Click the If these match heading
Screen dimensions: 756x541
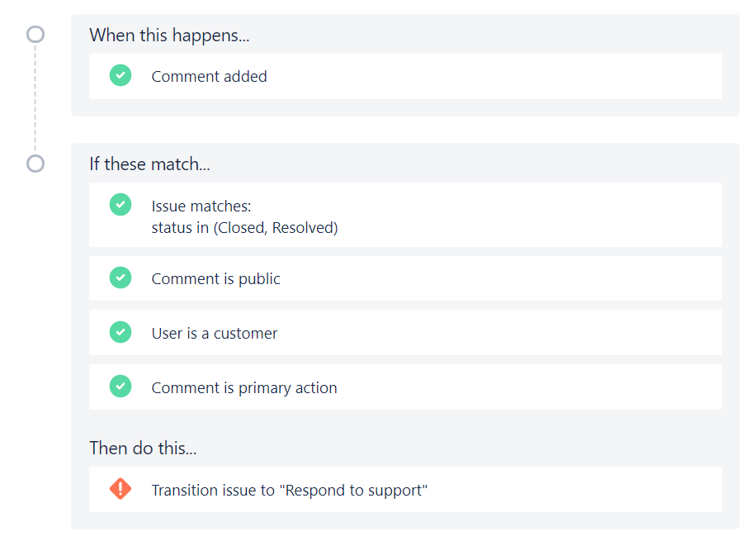click(150, 164)
